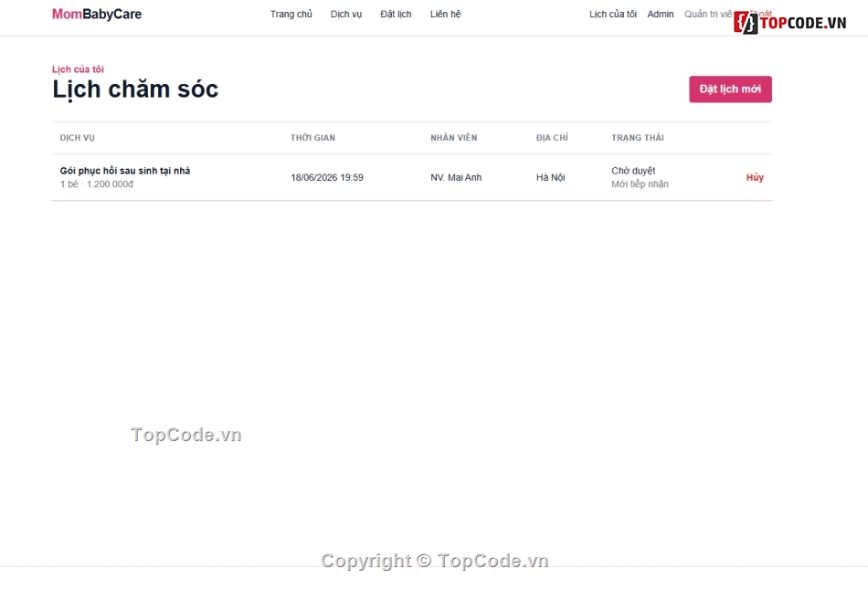Click the Chờ duyệt status text

coord(633,171)
